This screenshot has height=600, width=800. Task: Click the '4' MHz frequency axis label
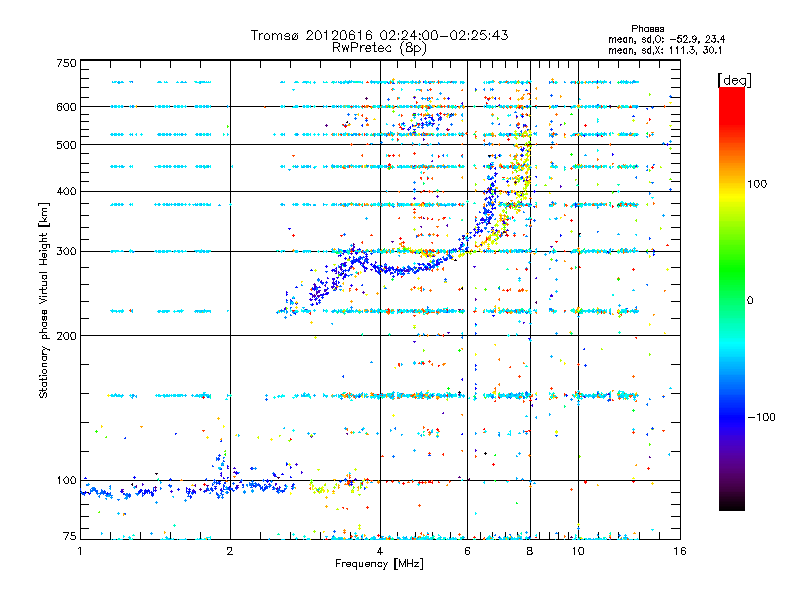point(380,551)
